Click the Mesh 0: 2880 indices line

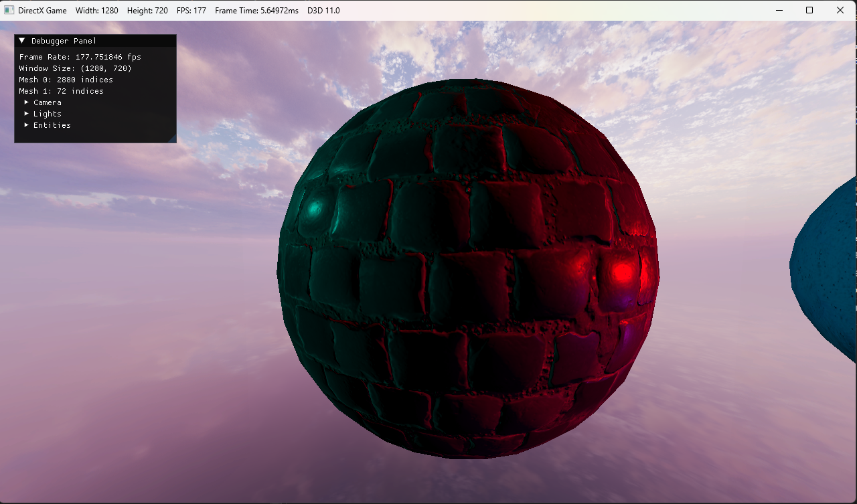tap(66, 80)
